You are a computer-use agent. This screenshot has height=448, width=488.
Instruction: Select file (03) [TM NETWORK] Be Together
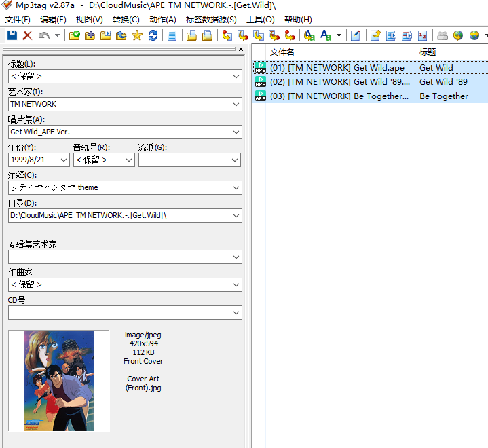339,96
